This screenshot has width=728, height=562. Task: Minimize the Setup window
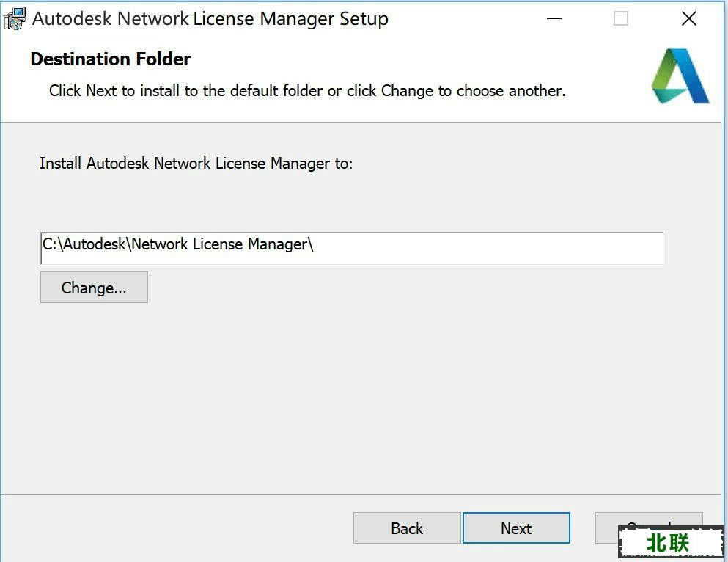(554, 18)
